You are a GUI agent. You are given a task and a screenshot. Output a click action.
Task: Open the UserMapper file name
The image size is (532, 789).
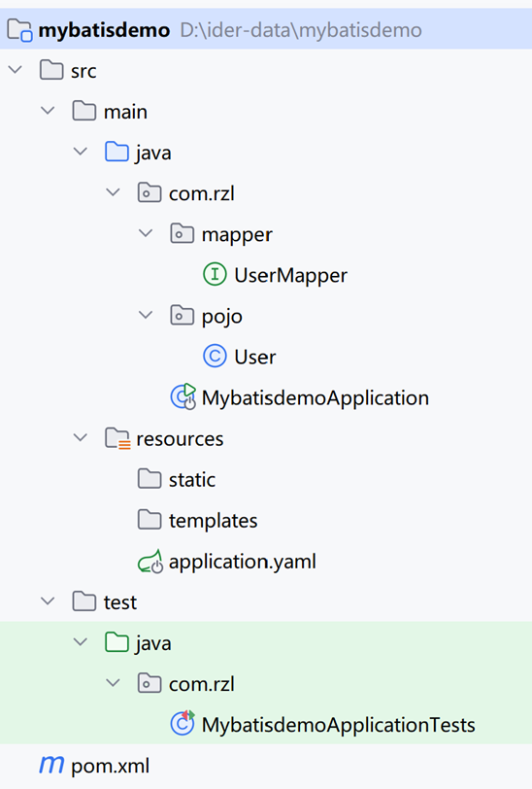click(x=290, y=276)
